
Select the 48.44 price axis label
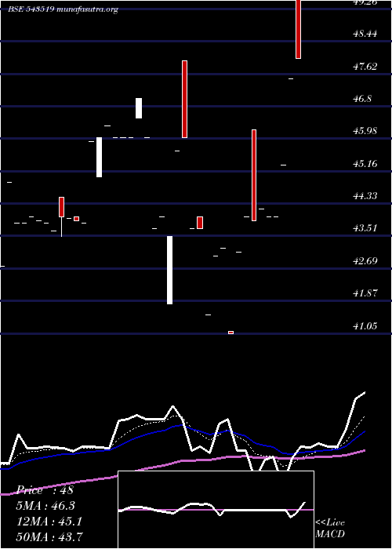click(365, 34)
